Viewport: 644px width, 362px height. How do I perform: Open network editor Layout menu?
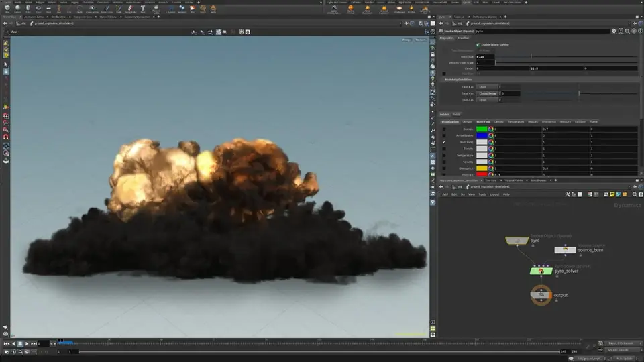click(494, 194)
